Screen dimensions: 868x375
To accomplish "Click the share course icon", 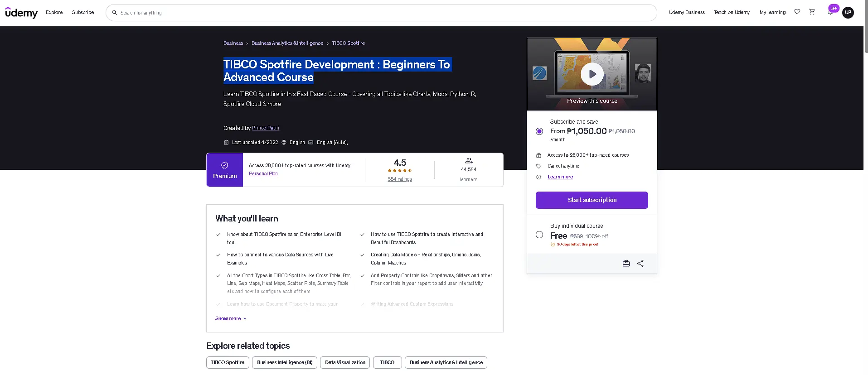I will pos(640,263).
